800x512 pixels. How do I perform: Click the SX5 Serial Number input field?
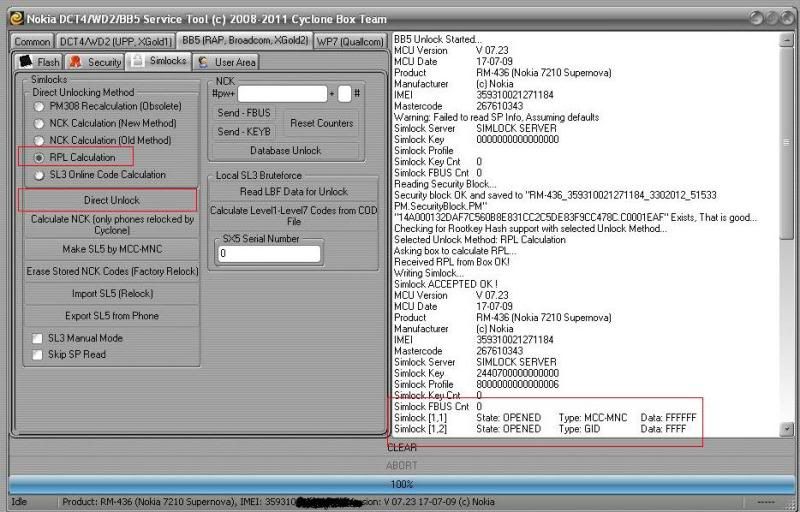click(269, 254)
